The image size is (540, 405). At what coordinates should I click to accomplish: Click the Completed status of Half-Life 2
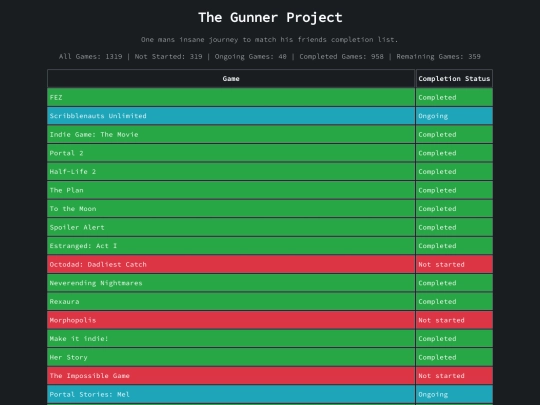click(454, 172)
